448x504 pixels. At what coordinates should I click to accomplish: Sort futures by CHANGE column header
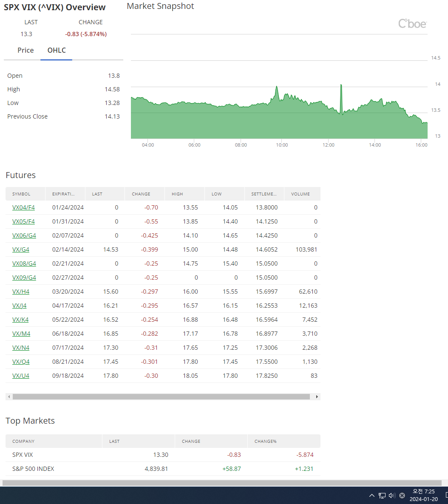[145, 194]
